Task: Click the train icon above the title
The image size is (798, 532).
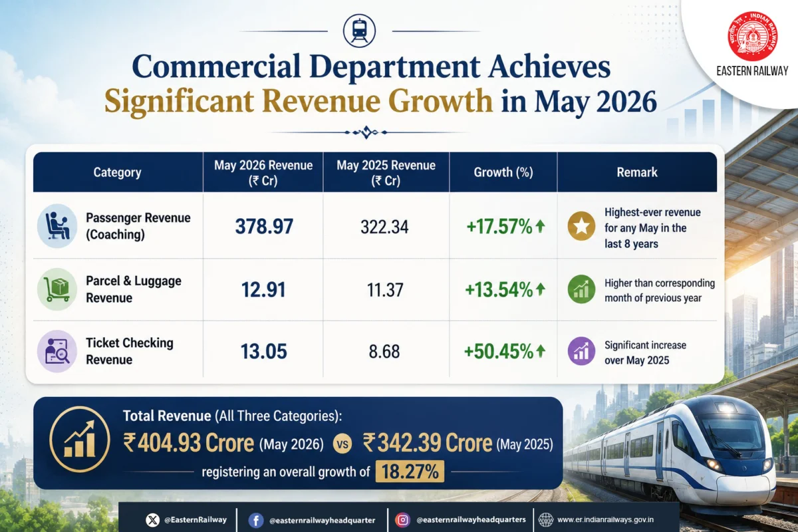Action: 359,31
